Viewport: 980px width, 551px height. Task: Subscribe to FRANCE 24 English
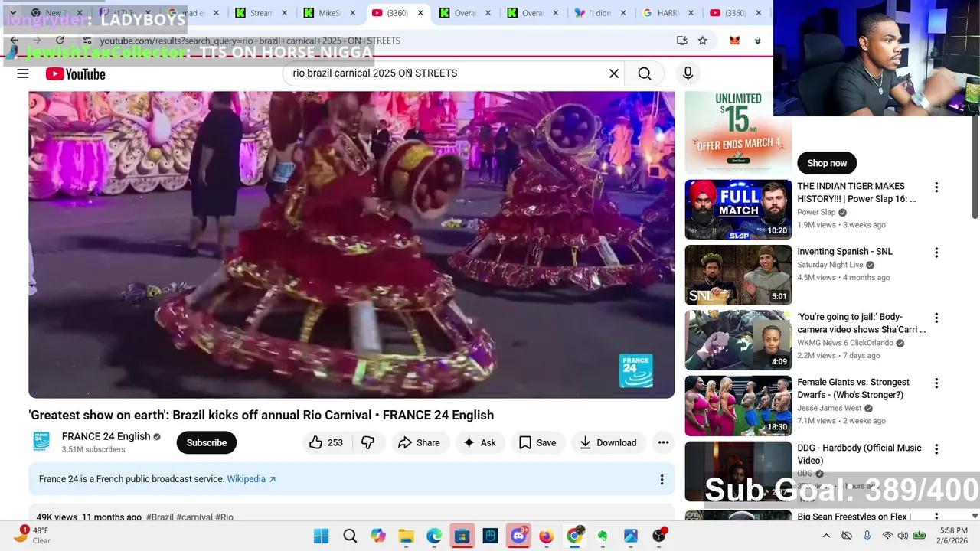pos(206,442)
